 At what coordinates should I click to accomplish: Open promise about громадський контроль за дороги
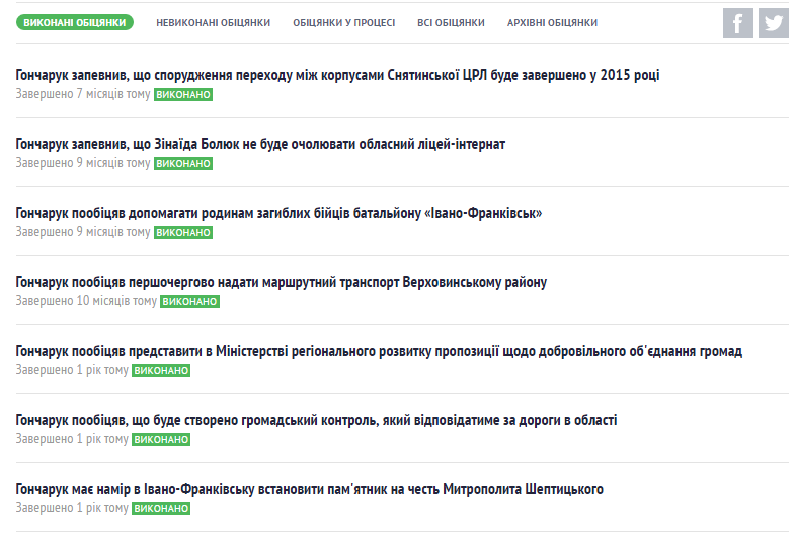(316, 420)
